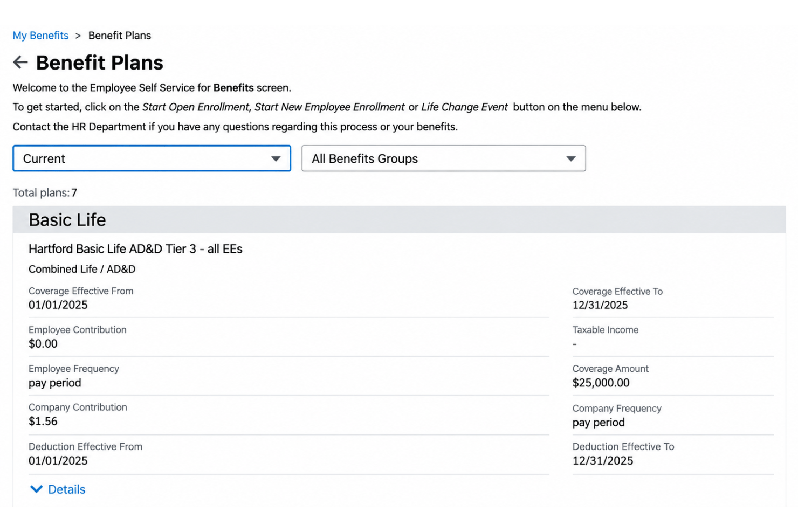Open the All Benefits Groups dropdown
The height and width of the screenshot is (532, 798).
coord(443,158)
